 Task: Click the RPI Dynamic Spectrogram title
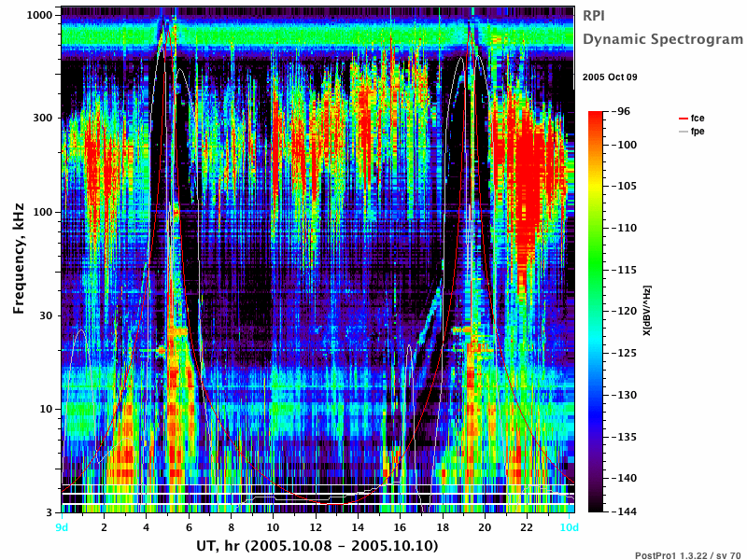point(663,27)
